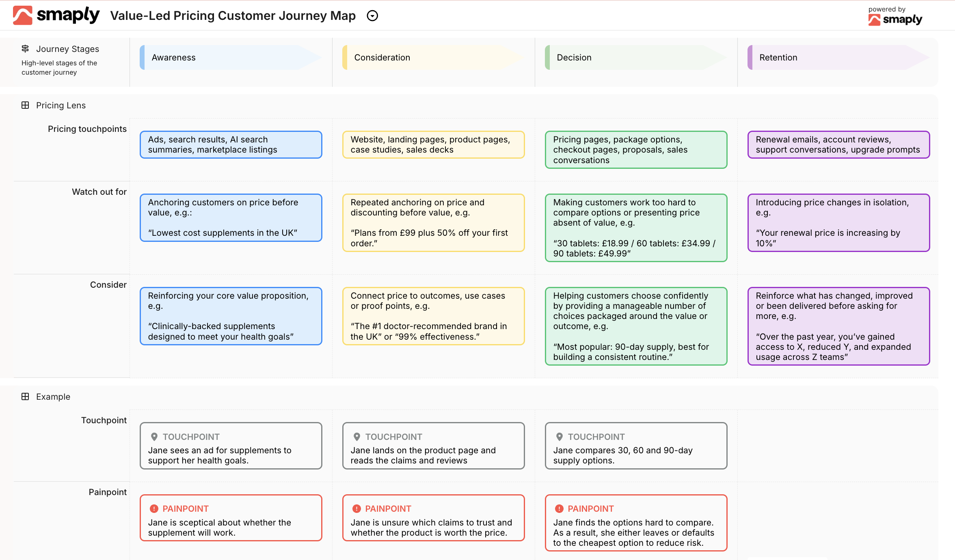Open the Ads, search results card

pyautogui.click(x=231, y=144)
